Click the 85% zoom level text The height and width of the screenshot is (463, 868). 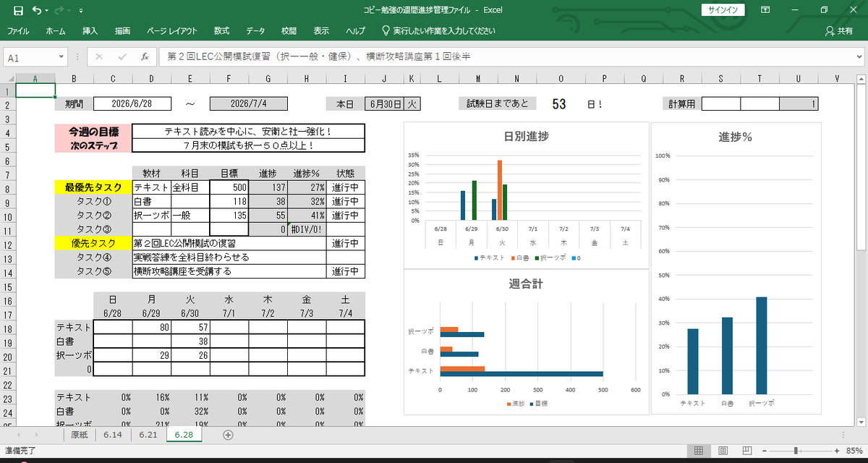pos(854,451)
